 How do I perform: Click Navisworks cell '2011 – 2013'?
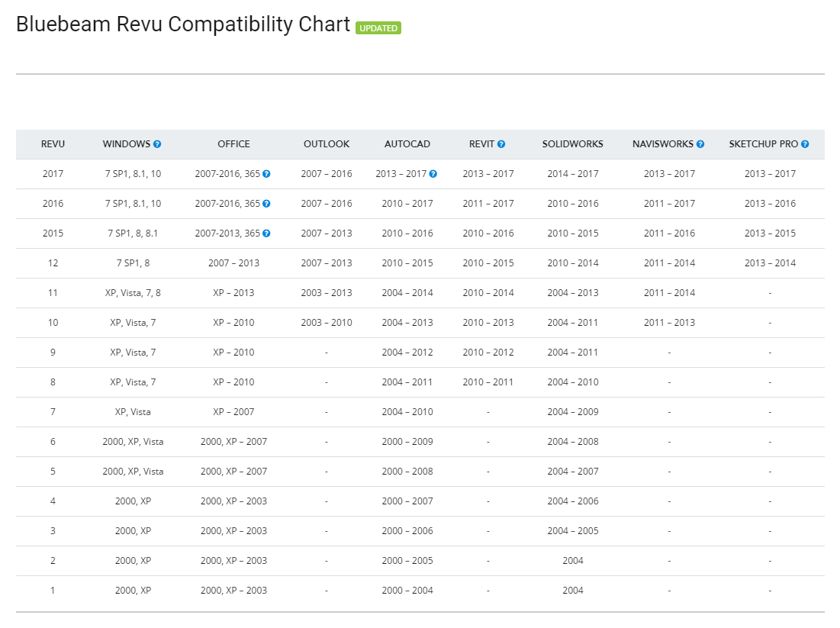(x=669, y=323)
